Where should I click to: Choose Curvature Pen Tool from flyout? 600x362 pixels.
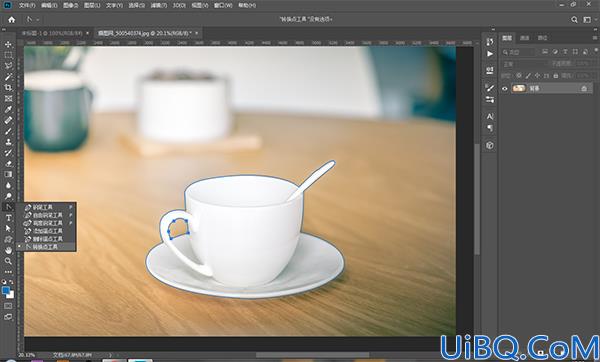tap(47, 223)
